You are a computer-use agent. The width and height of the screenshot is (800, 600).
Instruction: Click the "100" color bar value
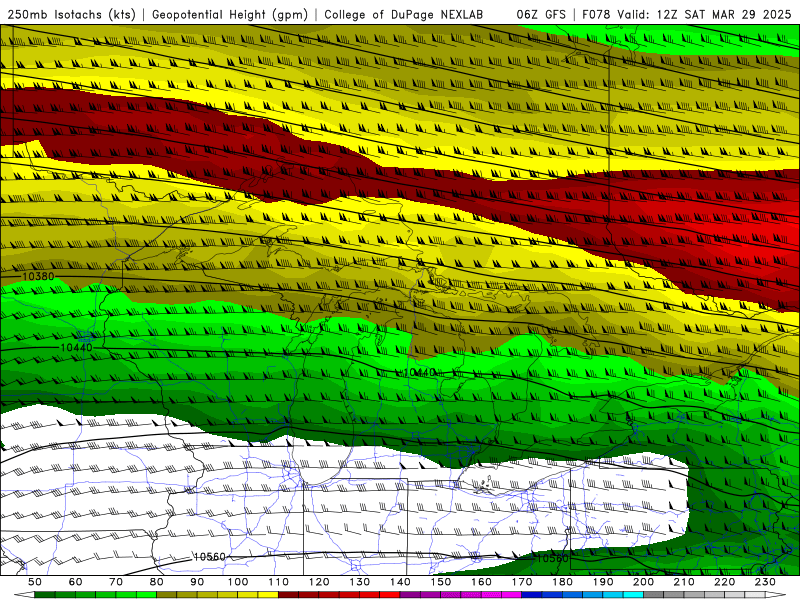point(238,582)
